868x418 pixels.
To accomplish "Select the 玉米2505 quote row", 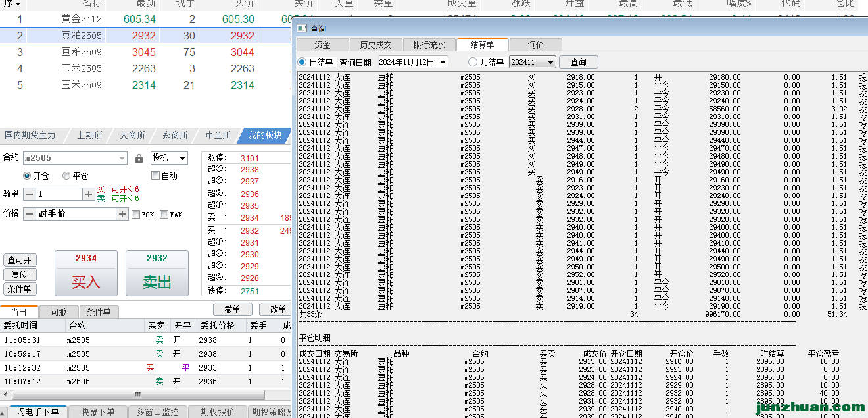I will pos(145,68).
